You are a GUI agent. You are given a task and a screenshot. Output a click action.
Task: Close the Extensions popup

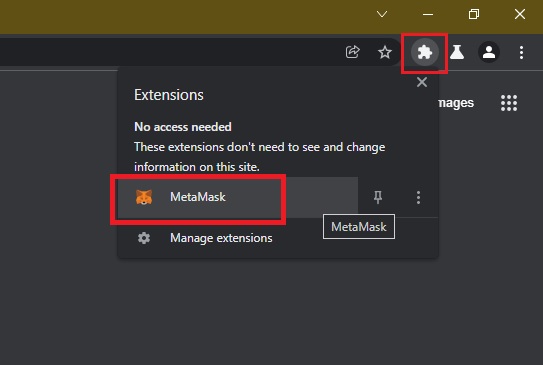[421, 82]
